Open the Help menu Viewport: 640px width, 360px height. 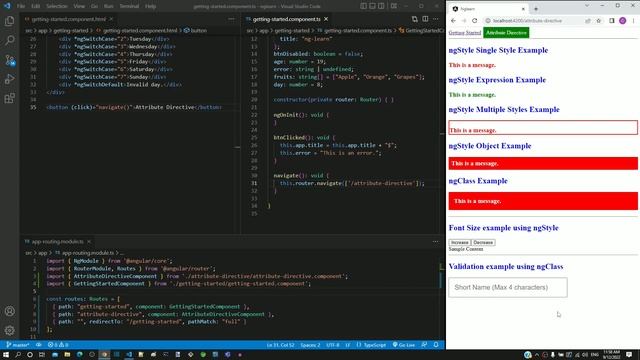coord(150,6)
